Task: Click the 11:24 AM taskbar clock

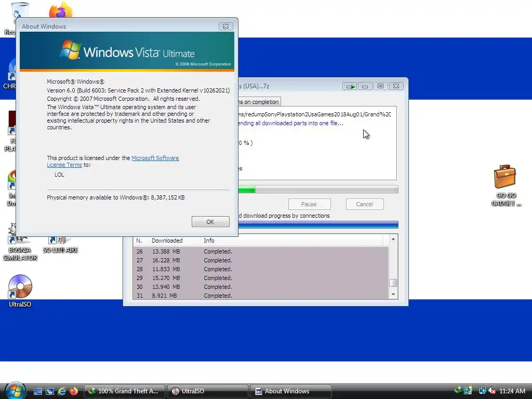Action: point(512,391)
